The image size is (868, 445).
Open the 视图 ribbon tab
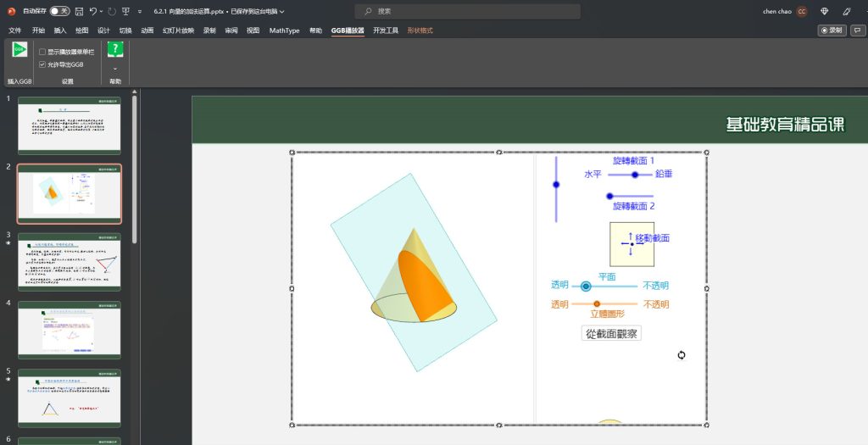click(x=253, y=31)
